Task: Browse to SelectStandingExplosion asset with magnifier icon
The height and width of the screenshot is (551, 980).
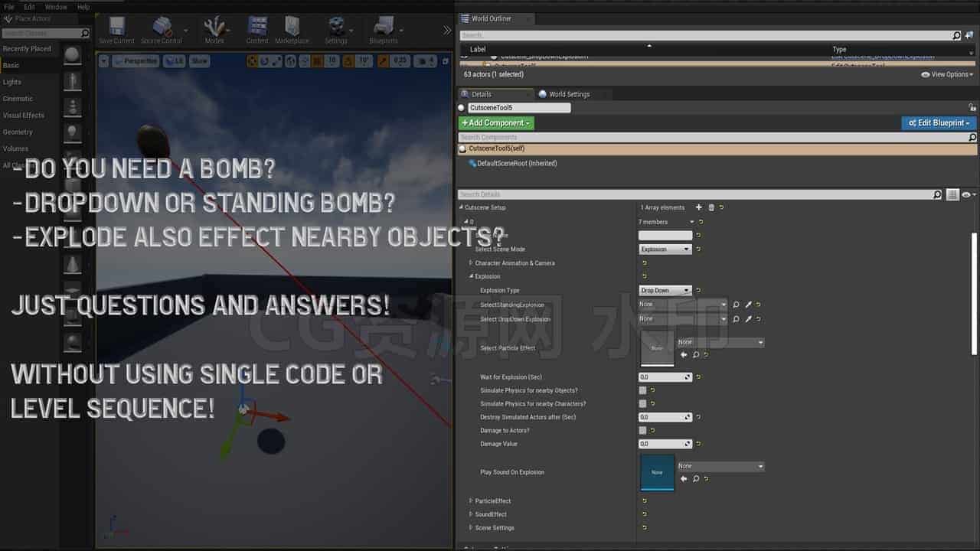Action: pos(736,305)
